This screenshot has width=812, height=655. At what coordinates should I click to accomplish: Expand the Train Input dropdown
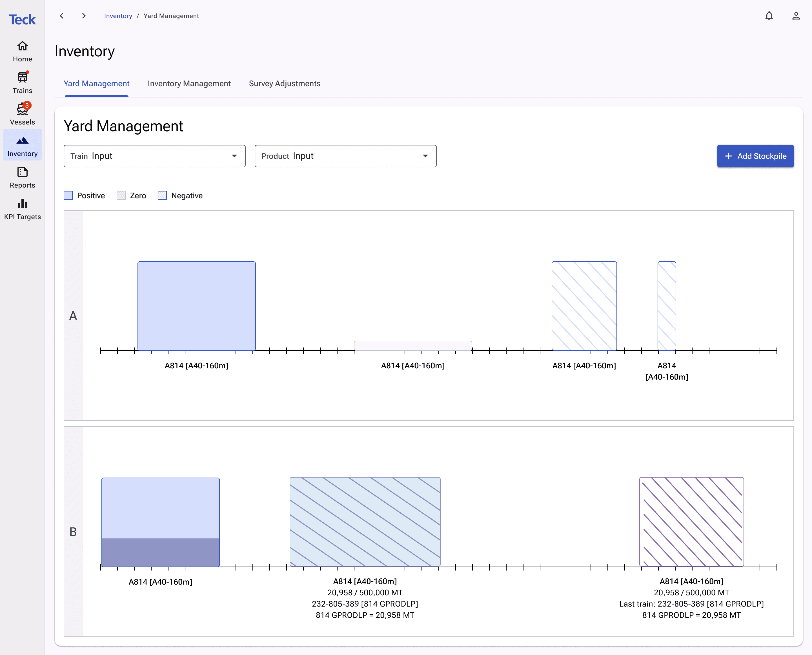pos(154,156)
